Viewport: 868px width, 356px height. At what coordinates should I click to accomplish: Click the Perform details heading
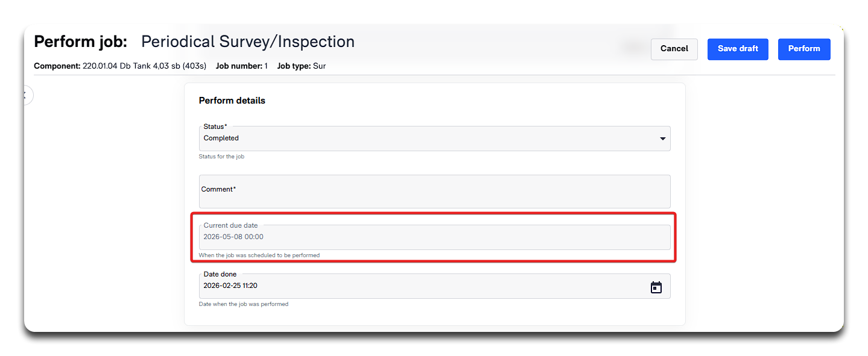232,101
